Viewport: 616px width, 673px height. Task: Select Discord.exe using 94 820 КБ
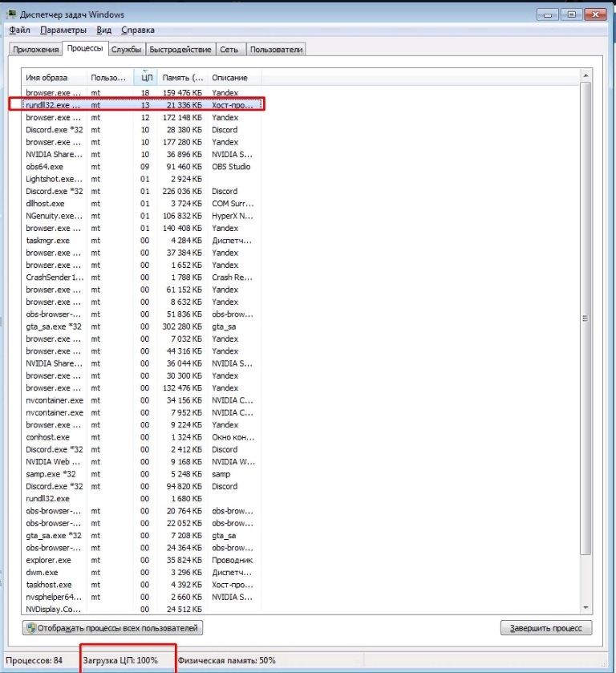pyautogui.click(x=142, y=486)
